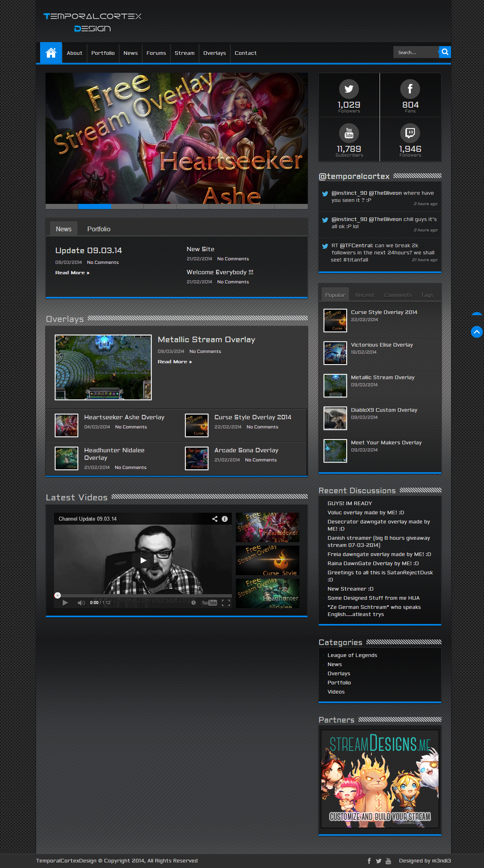Open the Facebook fans counter icon

coord(410,89)
